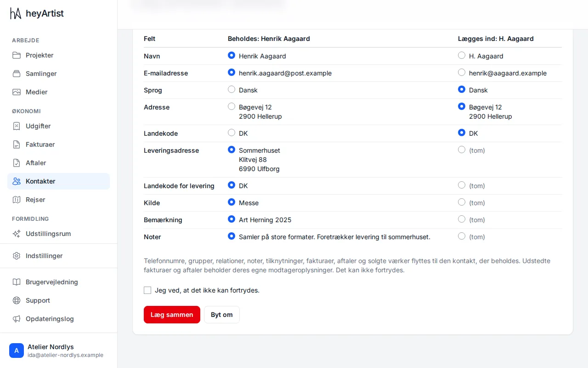This screenshot has height=368, width=588.
Task: Click the Samlinger stack icon
Action: (17, 74)
